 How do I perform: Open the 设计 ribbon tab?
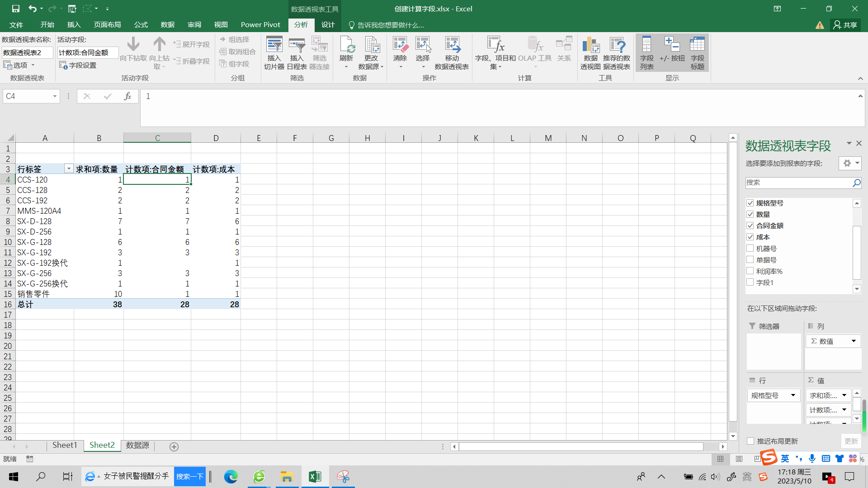coord(328,25)
